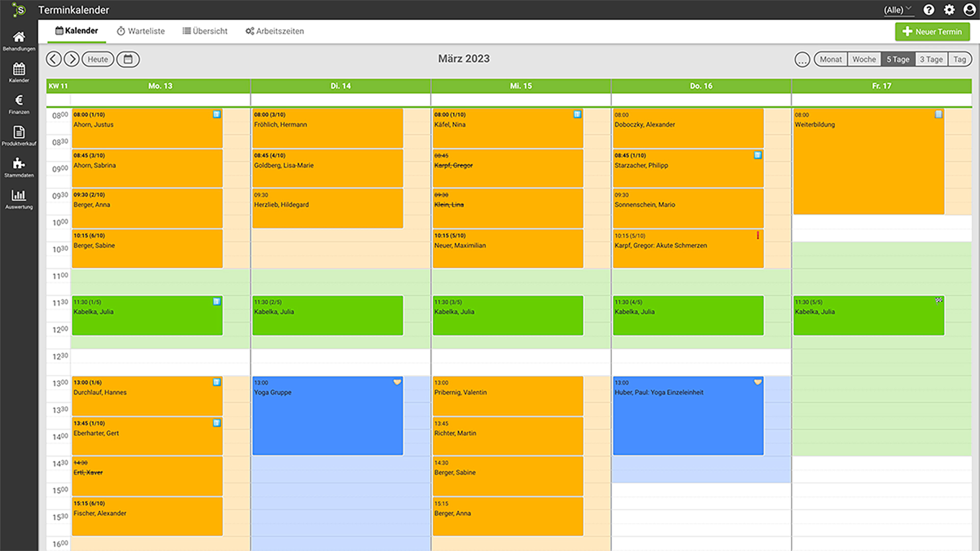Go to next week arrow
The height and width of the screenshot is (551, 980).
tap(72, 59)
